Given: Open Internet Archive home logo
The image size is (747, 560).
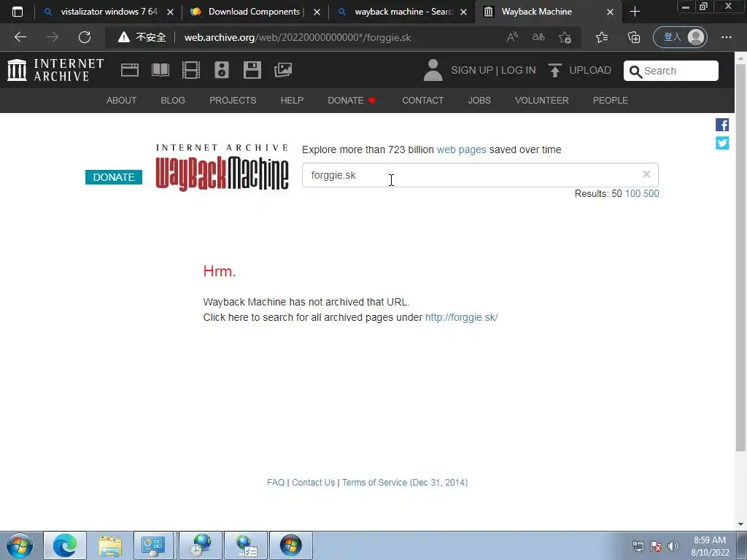Looking at the screenshot, I should tap(55, 70).
